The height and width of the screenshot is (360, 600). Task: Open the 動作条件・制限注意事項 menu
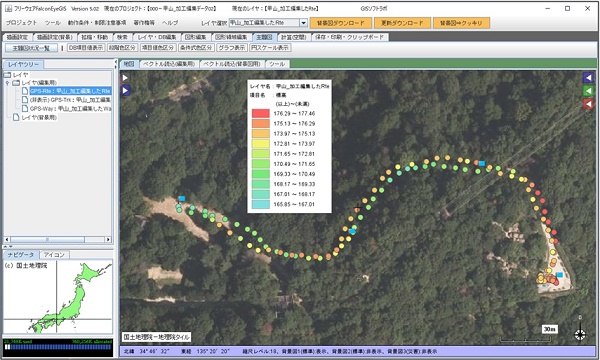tap(97, 23)
